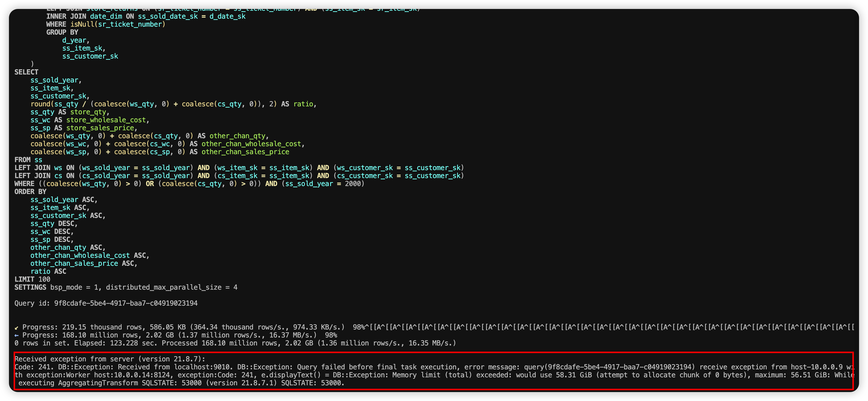
Task: Click the ORDER BY keyword
Action: click(x=30, y=192)
